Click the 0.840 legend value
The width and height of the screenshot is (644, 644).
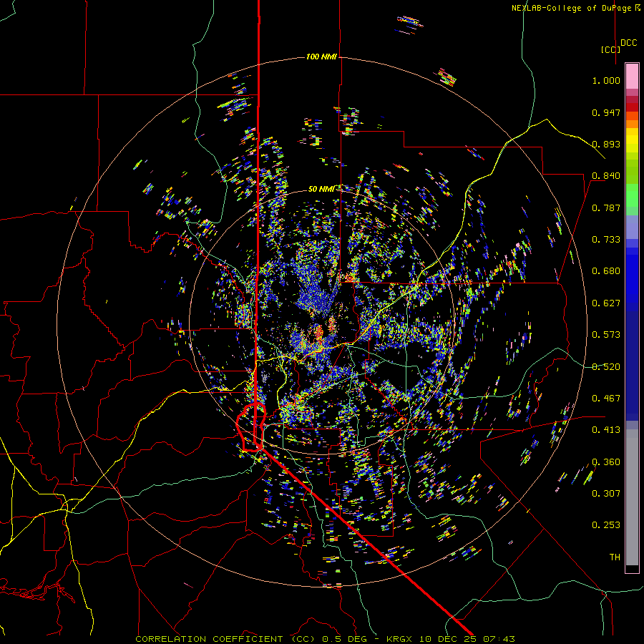pyautogui.click(x=606, y=176)
